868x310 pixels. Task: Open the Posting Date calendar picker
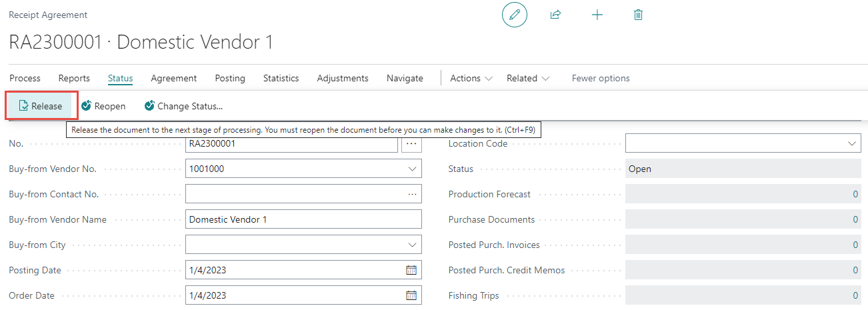click(411, 270)
